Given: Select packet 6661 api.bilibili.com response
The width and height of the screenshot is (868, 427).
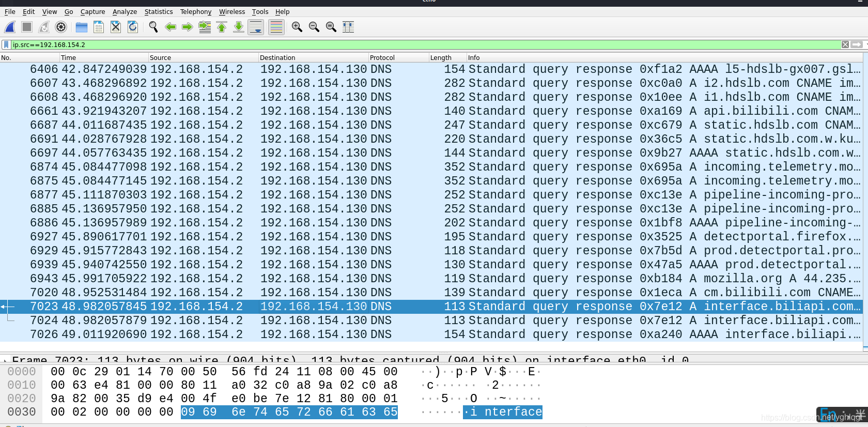Looking at the screenshot, I should 431,111.
